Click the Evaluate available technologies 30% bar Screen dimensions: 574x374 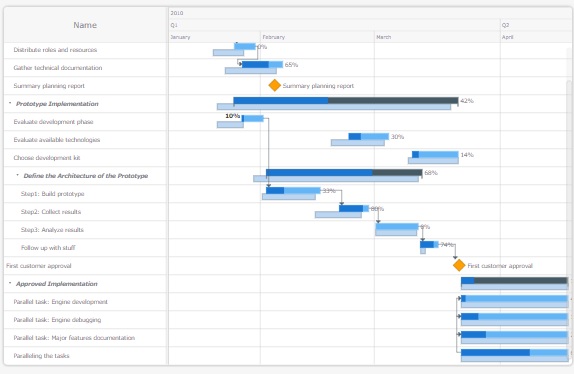(368, 136)
